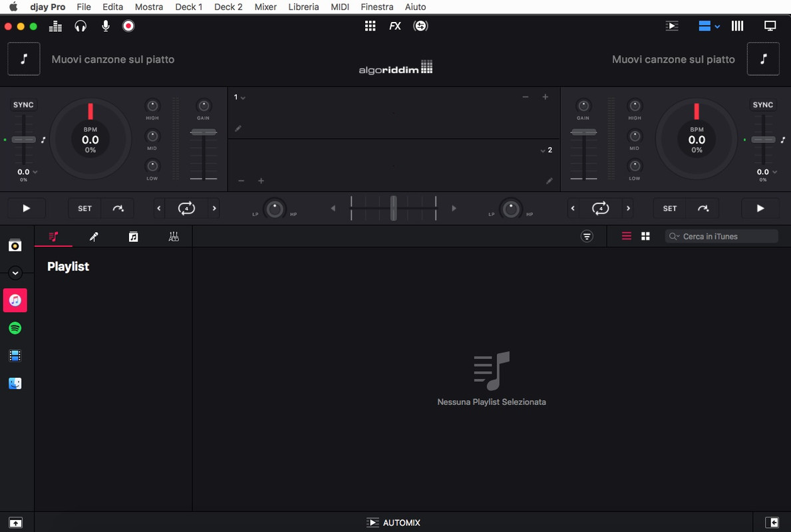Enable the microphone input
The image size is (791, 532).
105,26
